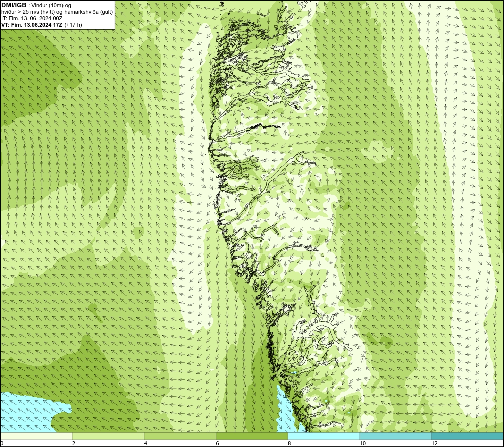Select the 2-4 m/s light green band
This screenshot has height=447, width=504.
pos(108,436)
